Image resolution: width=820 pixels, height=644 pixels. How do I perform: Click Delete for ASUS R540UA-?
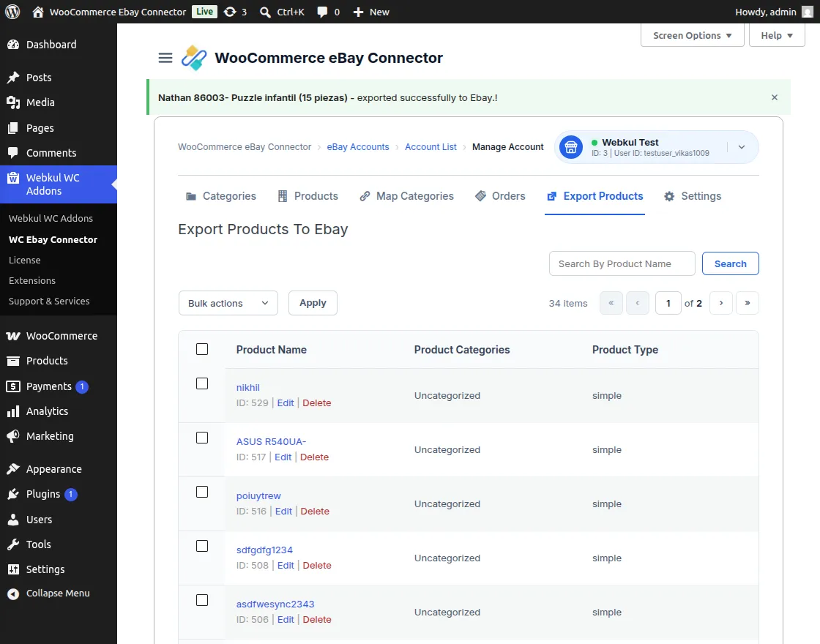click(314, 457)
